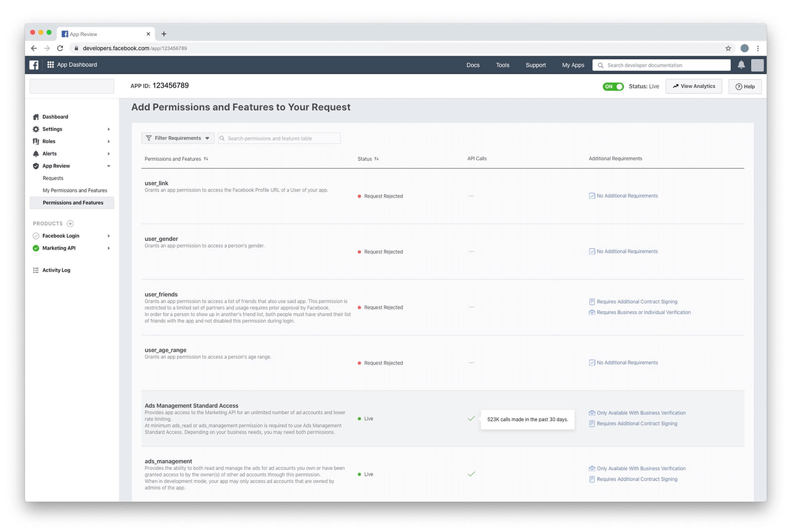Screen dimensions: 802x532
Task: Click the plus icon next to PRODUCTS
Action: coord(70,223)
